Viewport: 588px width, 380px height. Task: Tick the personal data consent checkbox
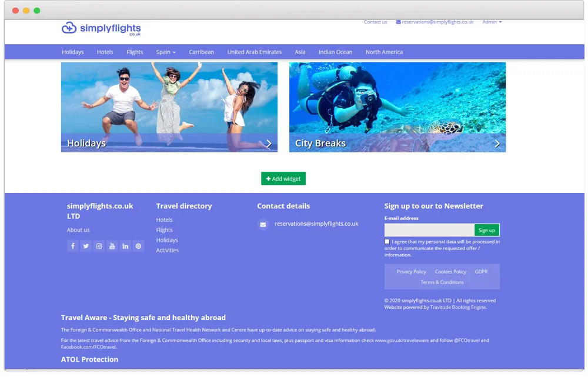pos(387,241)
